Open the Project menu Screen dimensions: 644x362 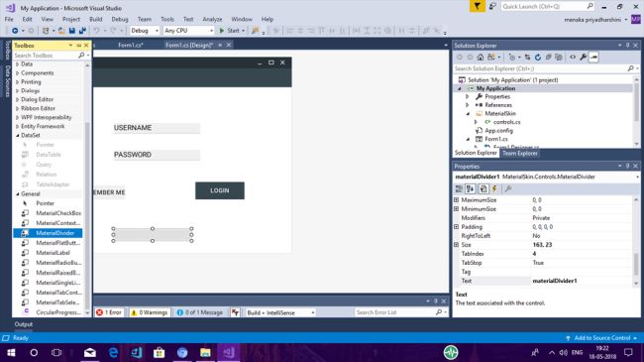point(71,19)
